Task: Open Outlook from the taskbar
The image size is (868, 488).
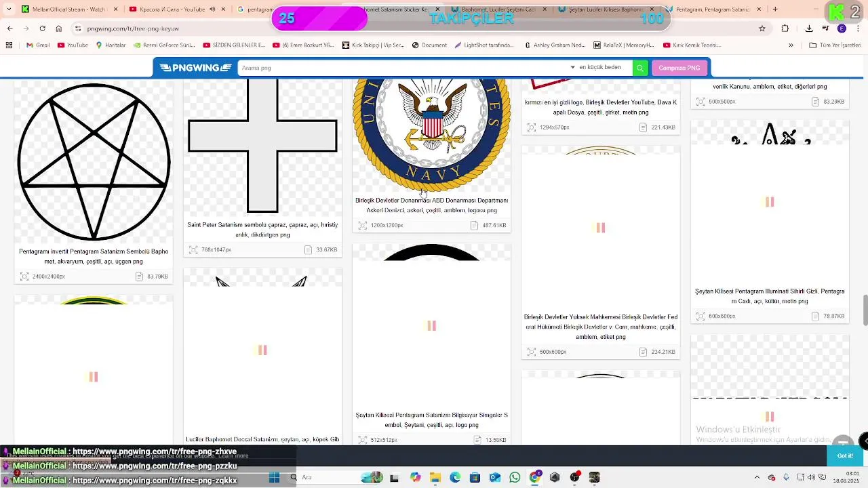Action: [x=495, y=478]
